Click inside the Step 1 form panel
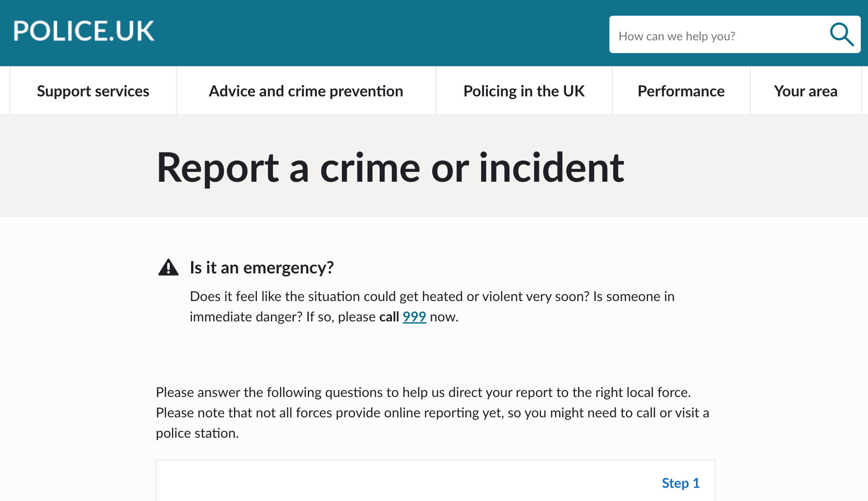 tap(435, 481)
